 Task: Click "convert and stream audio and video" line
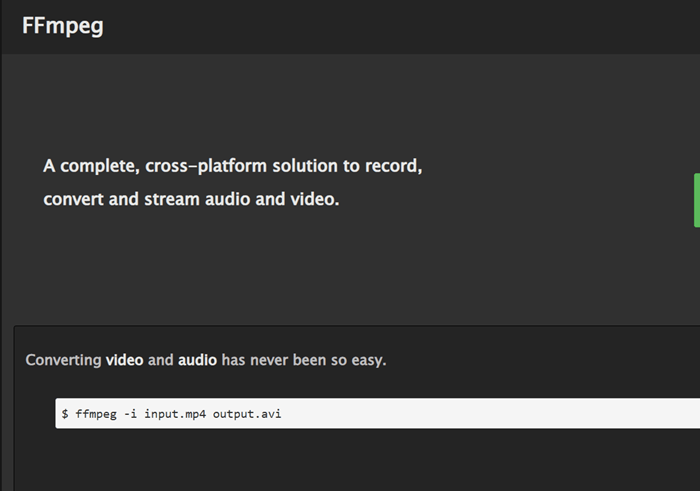point(191,199)
